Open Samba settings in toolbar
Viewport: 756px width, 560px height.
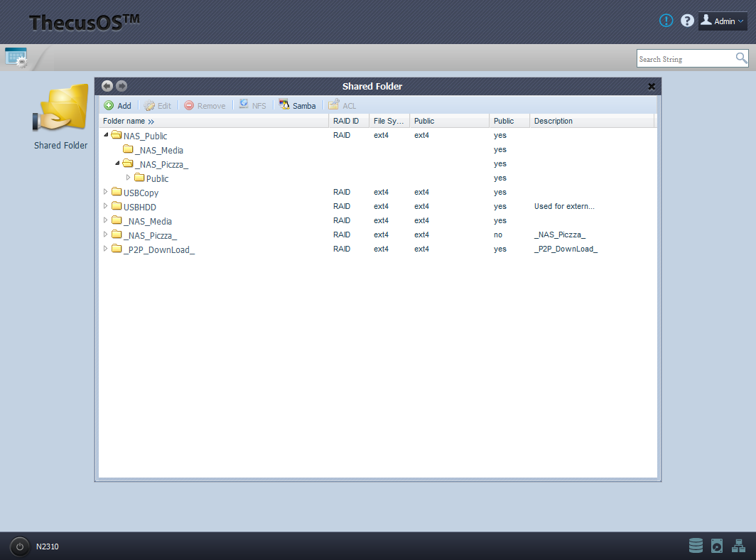click(298, 105)
